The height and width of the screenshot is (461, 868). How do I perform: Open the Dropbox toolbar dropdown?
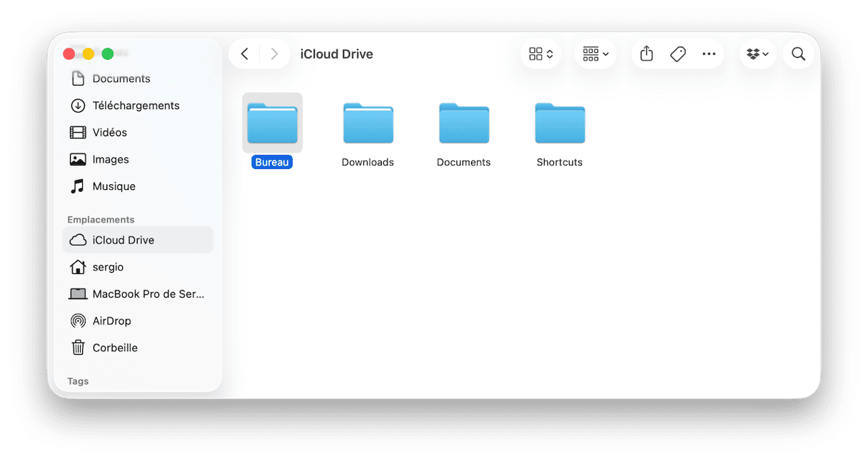[757, 54]
